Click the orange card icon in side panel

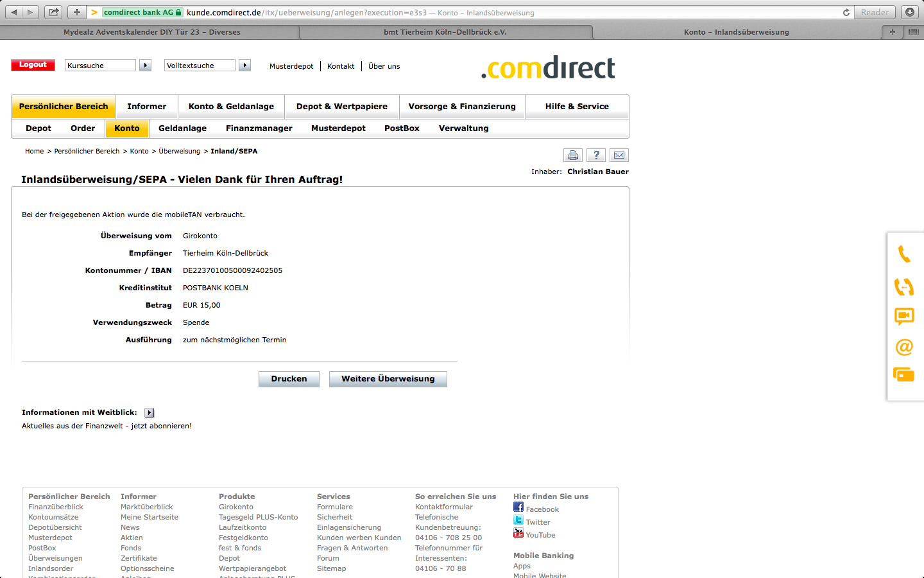[903, 374]
